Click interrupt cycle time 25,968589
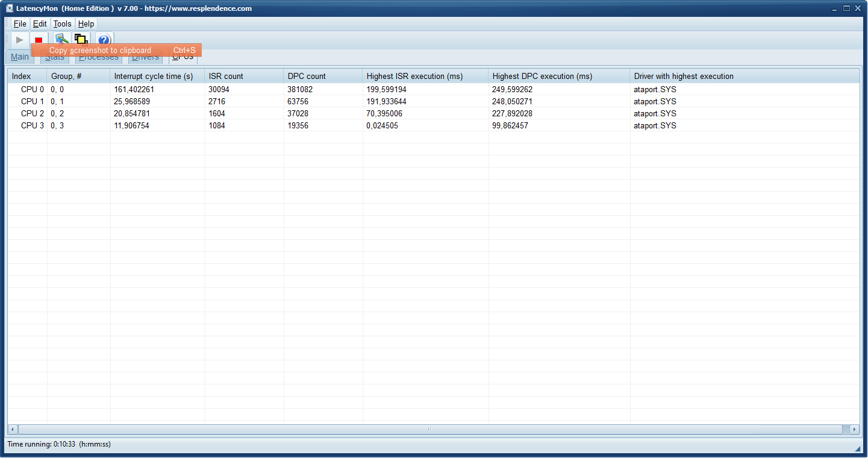This screenshot has width=868, height=458. coord(132,101)
